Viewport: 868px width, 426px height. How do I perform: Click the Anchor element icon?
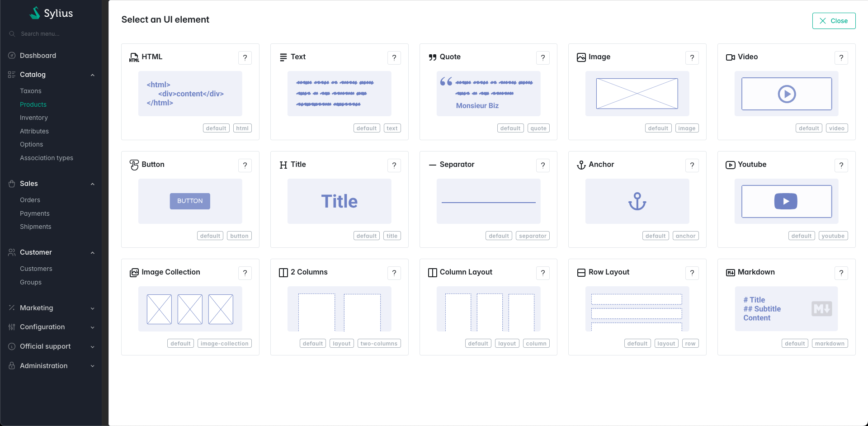click(x=581, y=165)
